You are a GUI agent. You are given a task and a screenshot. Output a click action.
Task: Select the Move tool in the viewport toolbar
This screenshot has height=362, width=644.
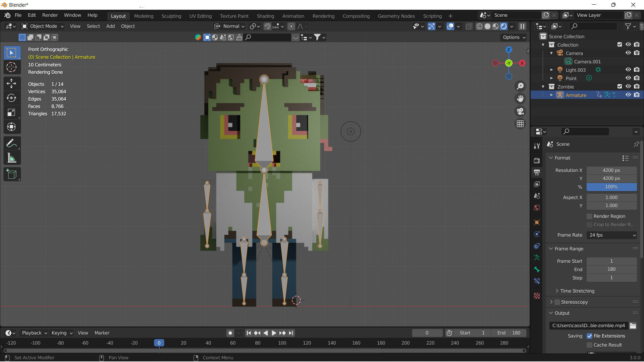(x=12, y=83)
